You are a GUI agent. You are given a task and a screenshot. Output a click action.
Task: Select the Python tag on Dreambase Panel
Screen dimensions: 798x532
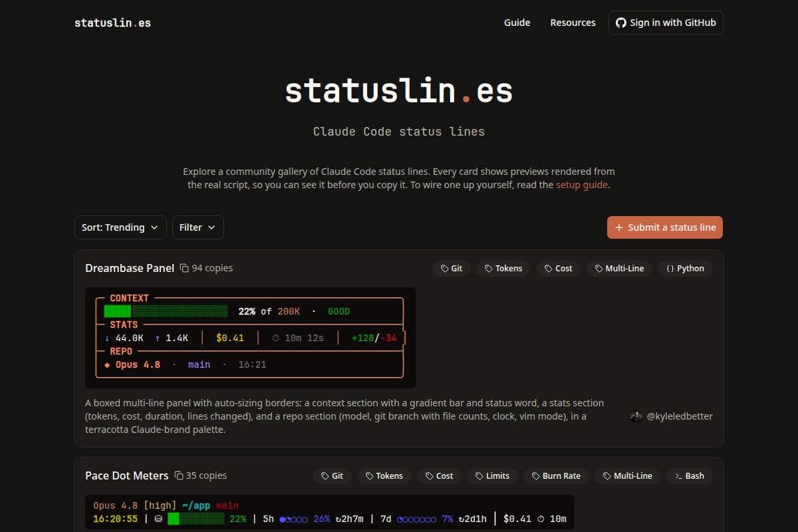(x=686, y=269)
